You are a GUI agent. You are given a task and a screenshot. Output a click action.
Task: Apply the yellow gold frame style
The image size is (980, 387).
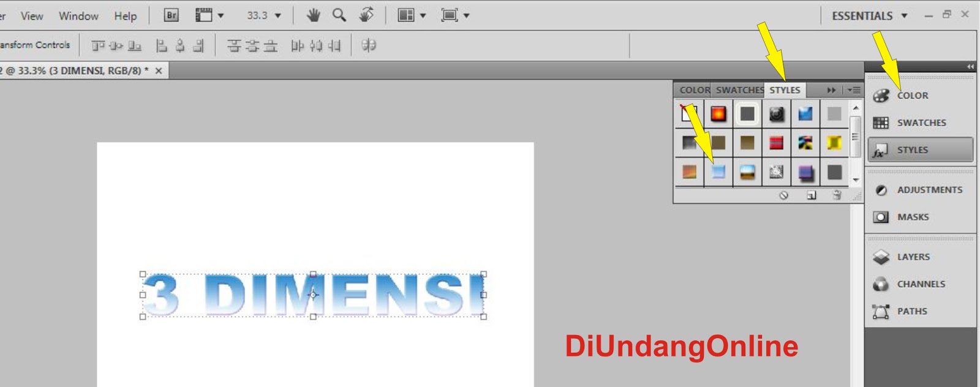click(834, 143)
